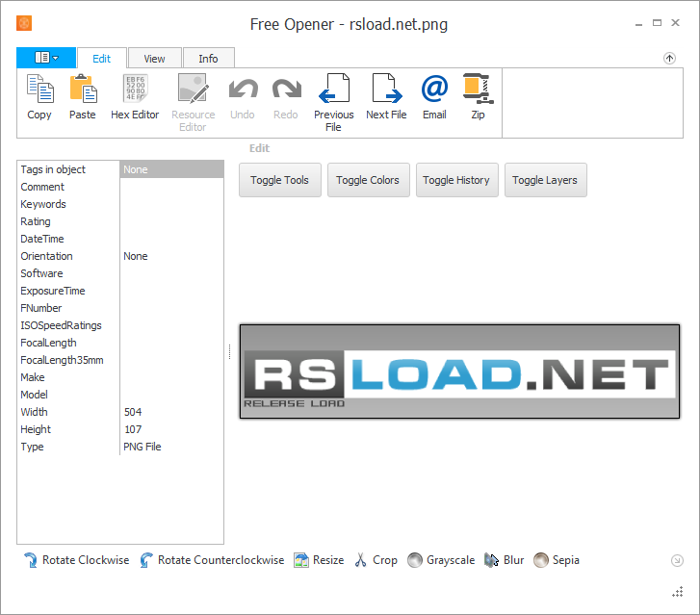Click the Resource Editor icon
The image size is (700, 615).
[193, 89]
